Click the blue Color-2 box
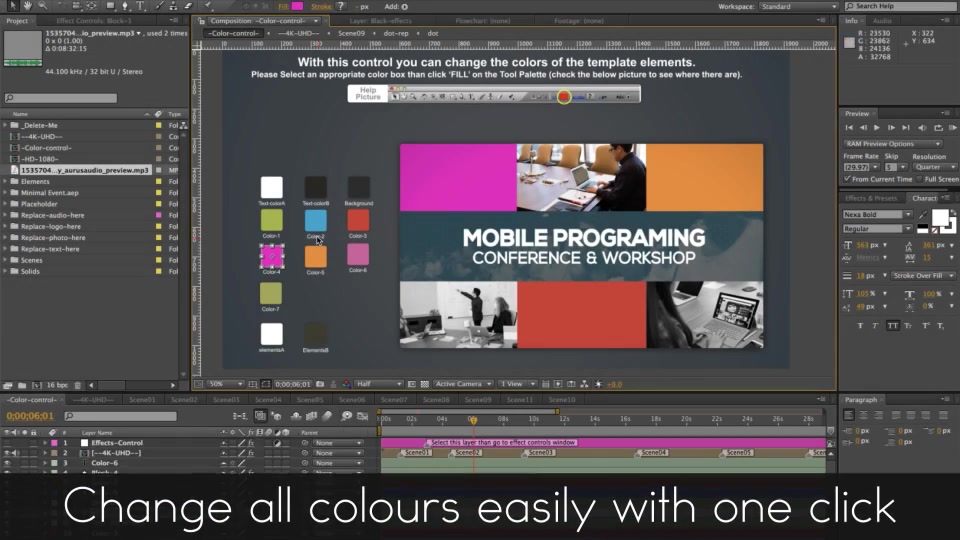 tap(315, 220)
